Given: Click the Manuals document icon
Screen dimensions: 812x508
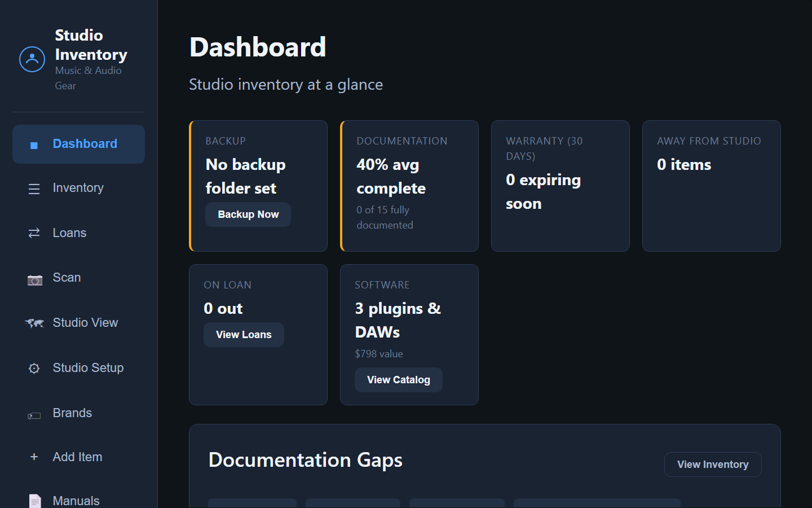Looking at the screenshot, I should pos(35,501).
